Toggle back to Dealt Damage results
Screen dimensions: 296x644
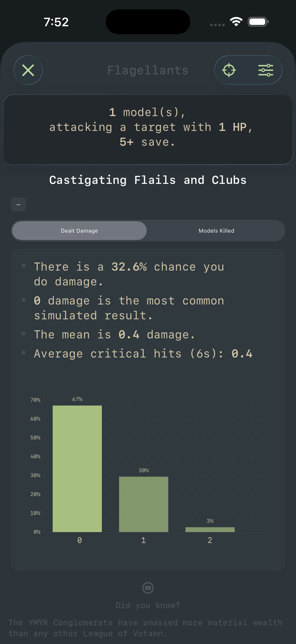click(x=79, y=231)
